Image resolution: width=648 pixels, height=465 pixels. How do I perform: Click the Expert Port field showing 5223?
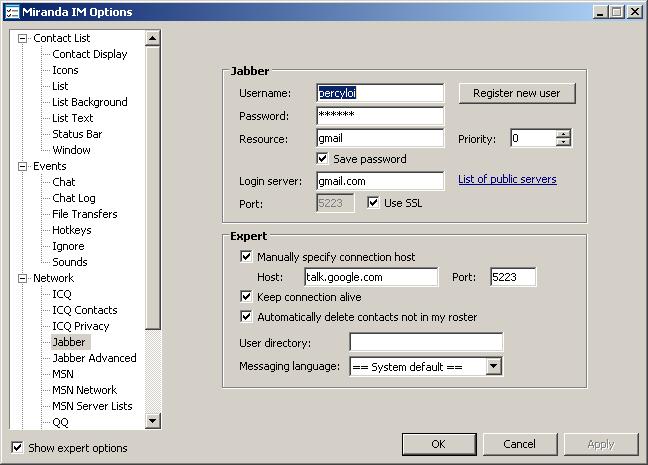click(513, 277)
